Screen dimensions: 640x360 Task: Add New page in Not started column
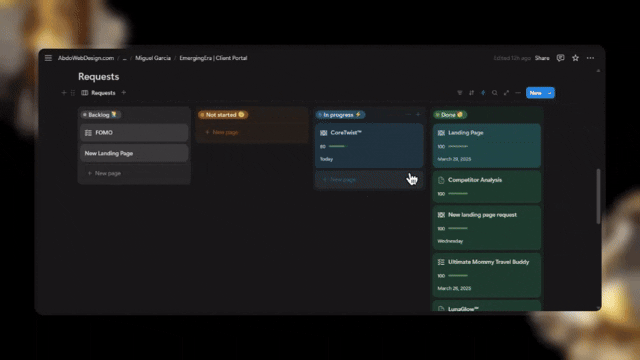[252, 132]
